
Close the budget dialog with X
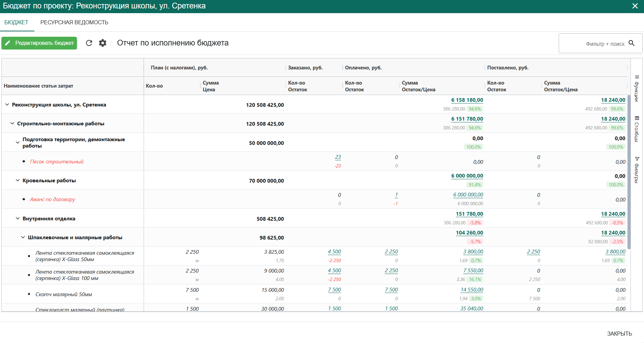point(635,6)
